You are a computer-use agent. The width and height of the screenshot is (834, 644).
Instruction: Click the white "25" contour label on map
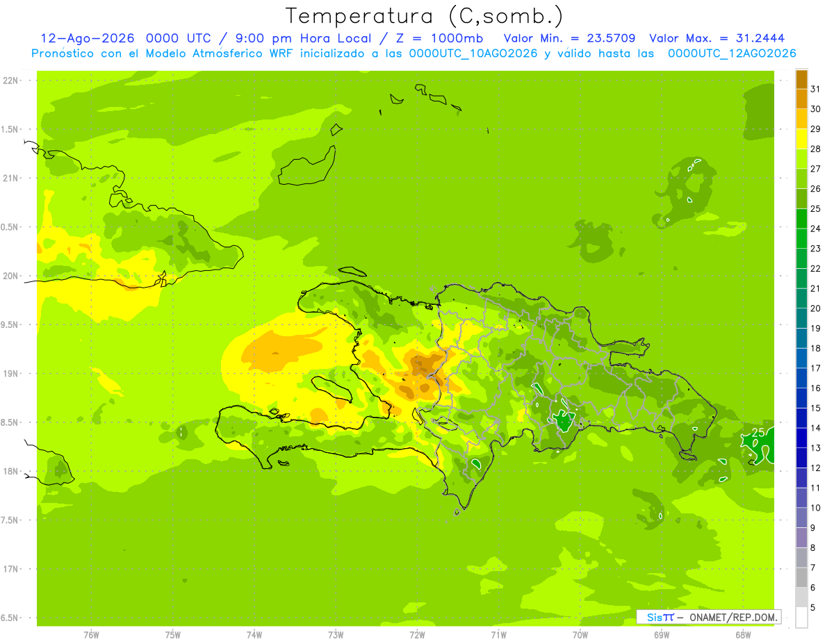point(759,432)
